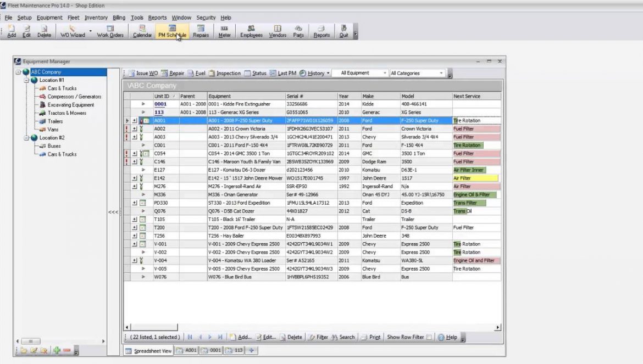This screenshot has height=364, width=643.
Task: Open the Employees list
Action: click(x=251, y=31)
